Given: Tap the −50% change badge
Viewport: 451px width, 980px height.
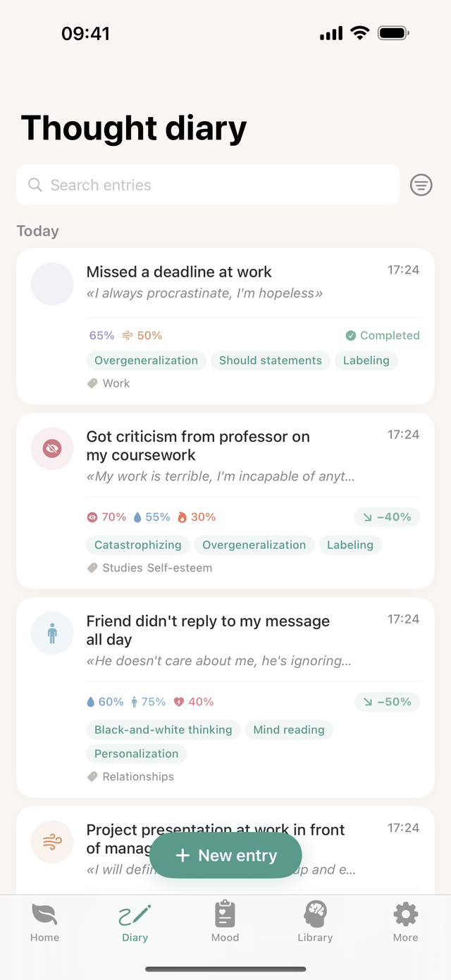Looking at the screenshot, I should coord(387,702).
